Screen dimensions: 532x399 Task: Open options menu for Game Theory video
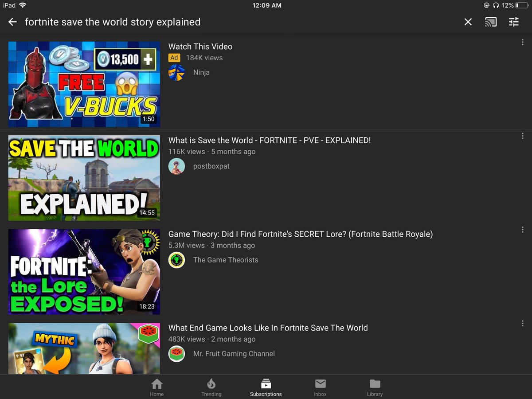(x=523, y=230)
